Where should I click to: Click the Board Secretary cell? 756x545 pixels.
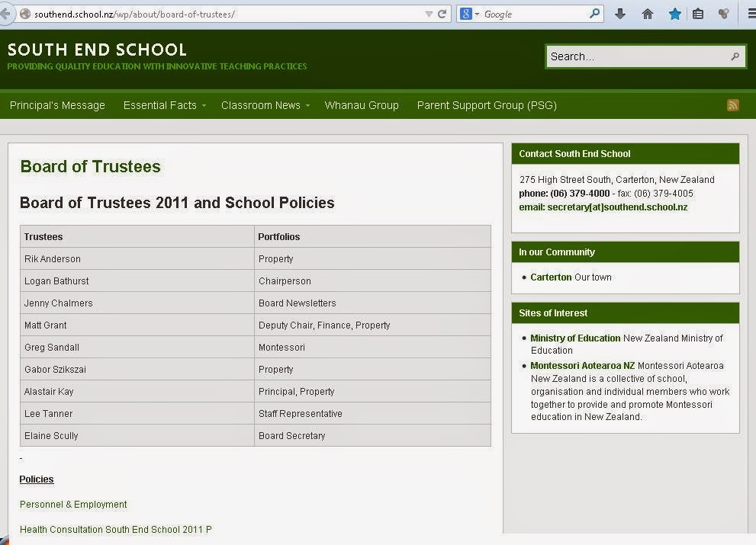[x=373, y=435]
